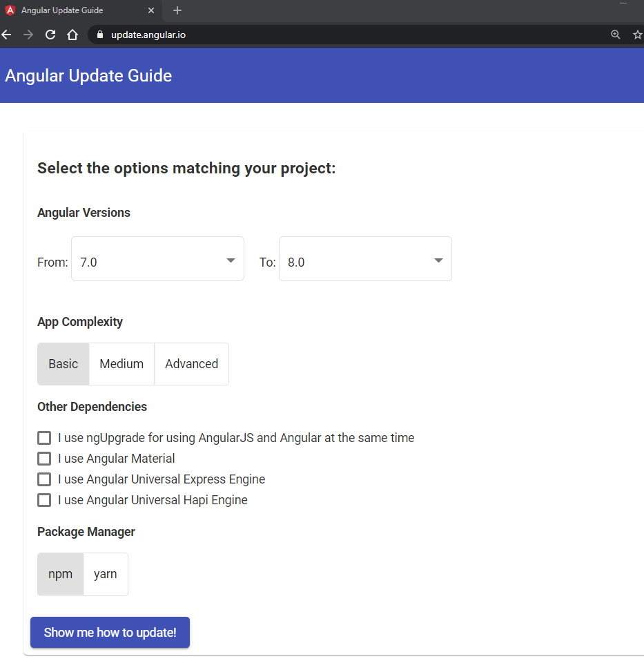Choose npm as package manager

coord(60,574)
